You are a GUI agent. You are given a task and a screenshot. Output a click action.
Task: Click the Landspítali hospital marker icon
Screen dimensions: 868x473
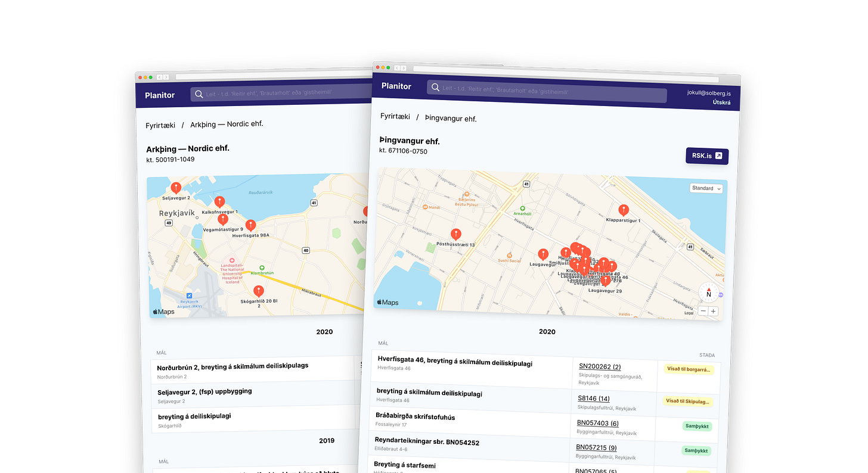[232, 261]
